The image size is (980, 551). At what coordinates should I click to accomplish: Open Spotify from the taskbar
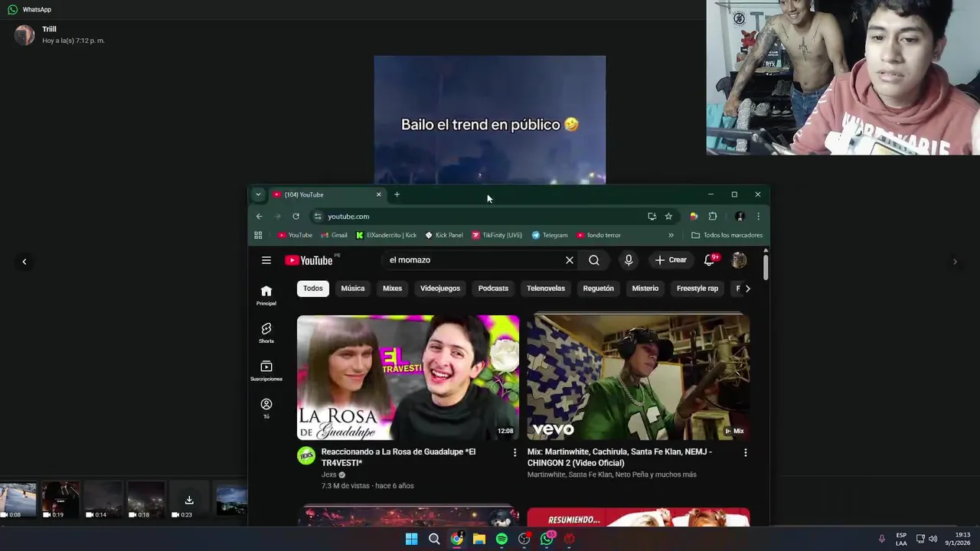[501, 539]
